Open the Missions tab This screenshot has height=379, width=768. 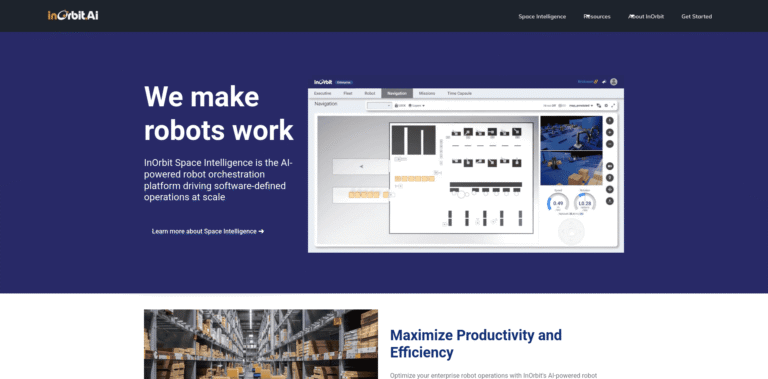pos(427,93)
